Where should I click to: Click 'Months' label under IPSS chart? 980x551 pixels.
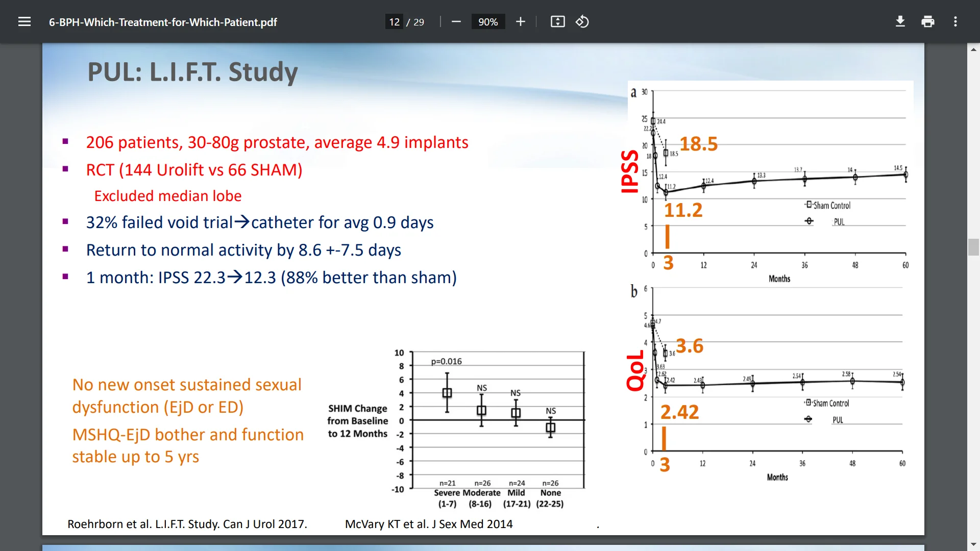(779, 279)
